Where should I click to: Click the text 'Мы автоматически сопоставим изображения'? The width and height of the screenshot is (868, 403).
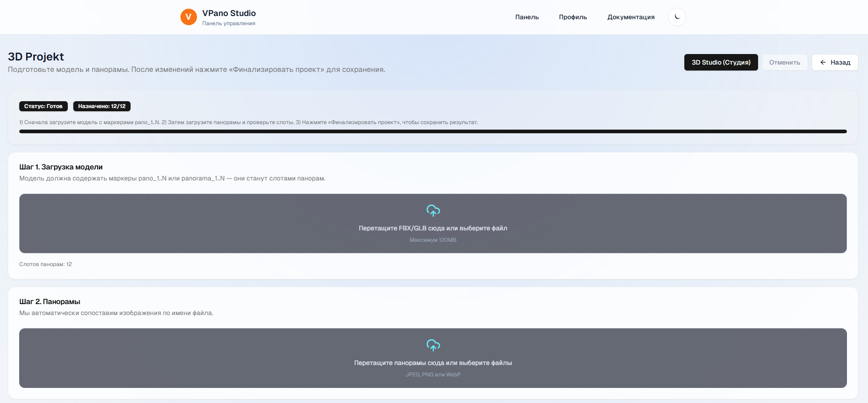click(116, 313)
